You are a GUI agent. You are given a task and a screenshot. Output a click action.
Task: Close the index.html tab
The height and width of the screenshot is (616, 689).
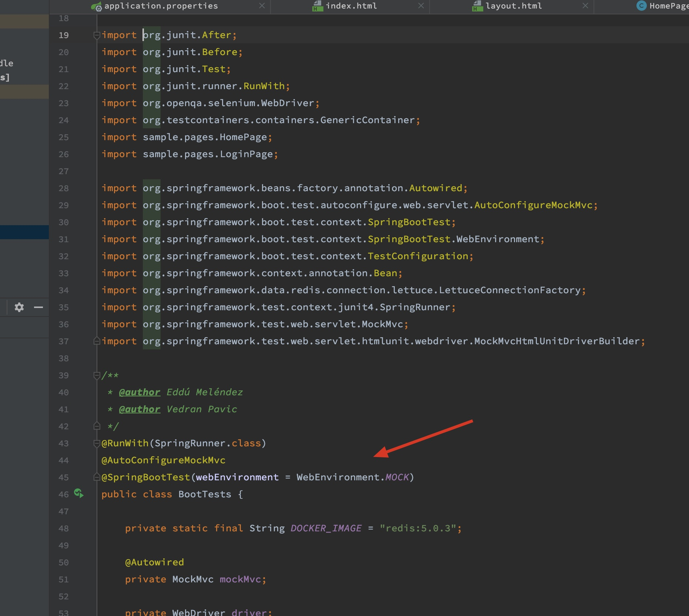421,6
